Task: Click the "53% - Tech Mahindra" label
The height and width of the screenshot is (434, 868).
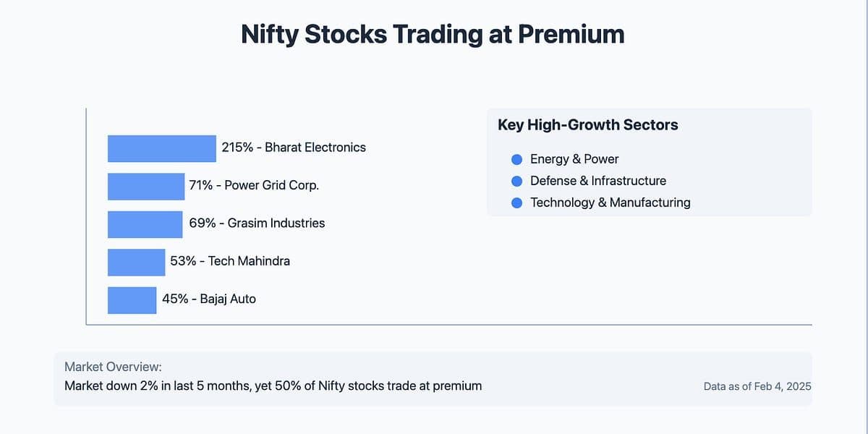Action: [x=230, y=261]
